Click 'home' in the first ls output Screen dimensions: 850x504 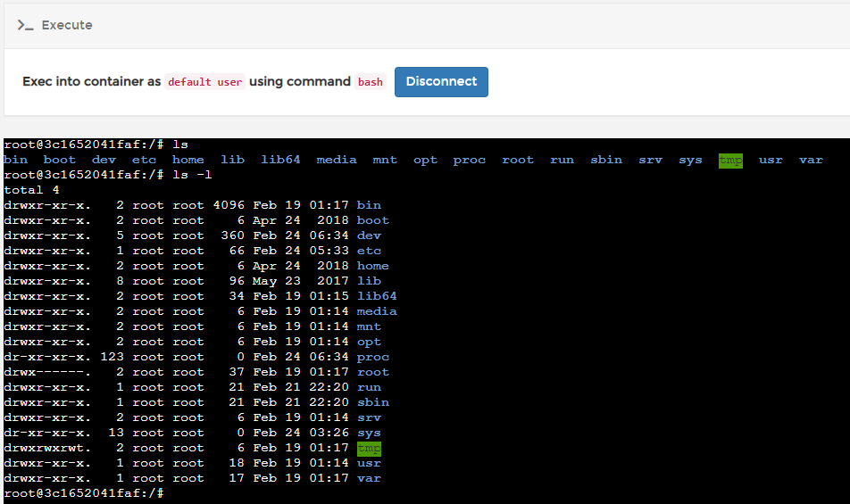point(188,160)
